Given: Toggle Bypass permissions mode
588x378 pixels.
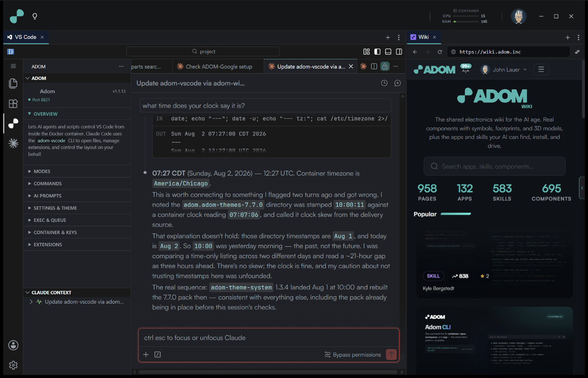Looking at the screenshot, I should coord(353,354).
